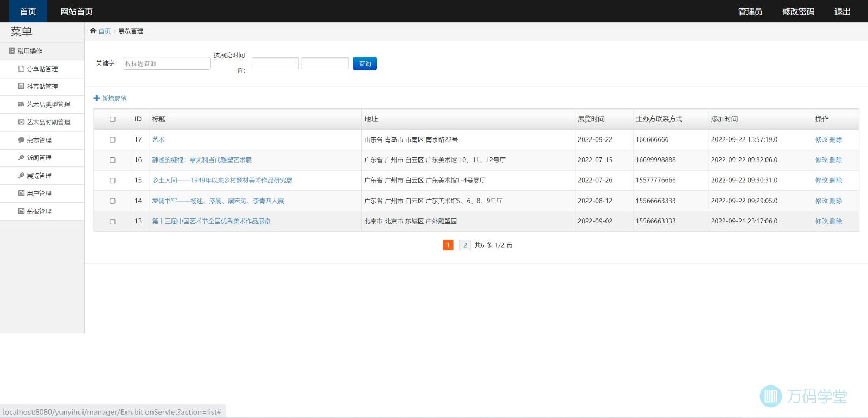The width and height of the screenshot is (868, 418).
Task: Click the 首页 breadcrumb link
Action: click(104, 31)
